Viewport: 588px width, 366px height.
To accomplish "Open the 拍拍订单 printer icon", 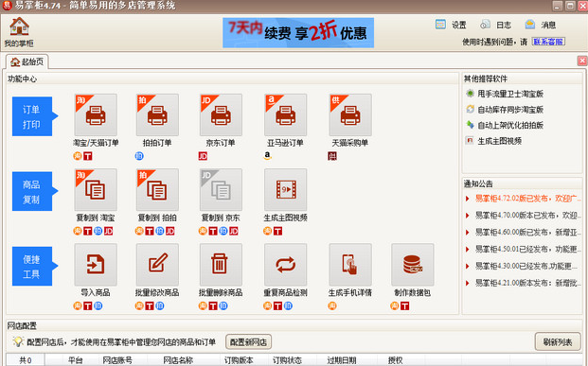I will [157, 114].
